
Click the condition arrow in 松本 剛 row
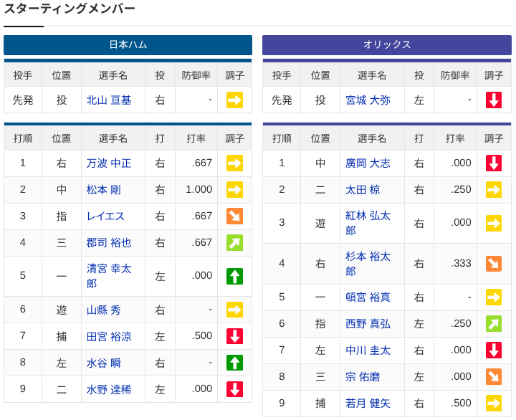(234, 190)
